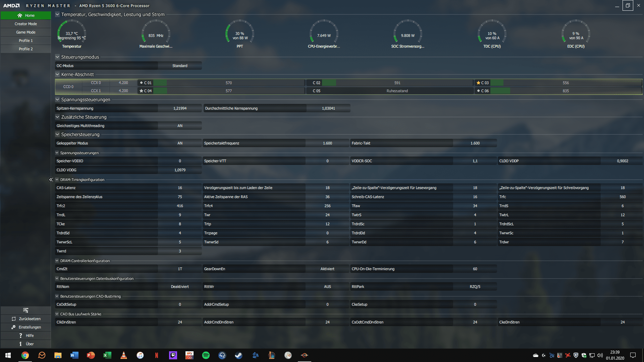Click the PPT gauge showing 30 %
This screenshot has width=644, height=362.
[240, 34]
